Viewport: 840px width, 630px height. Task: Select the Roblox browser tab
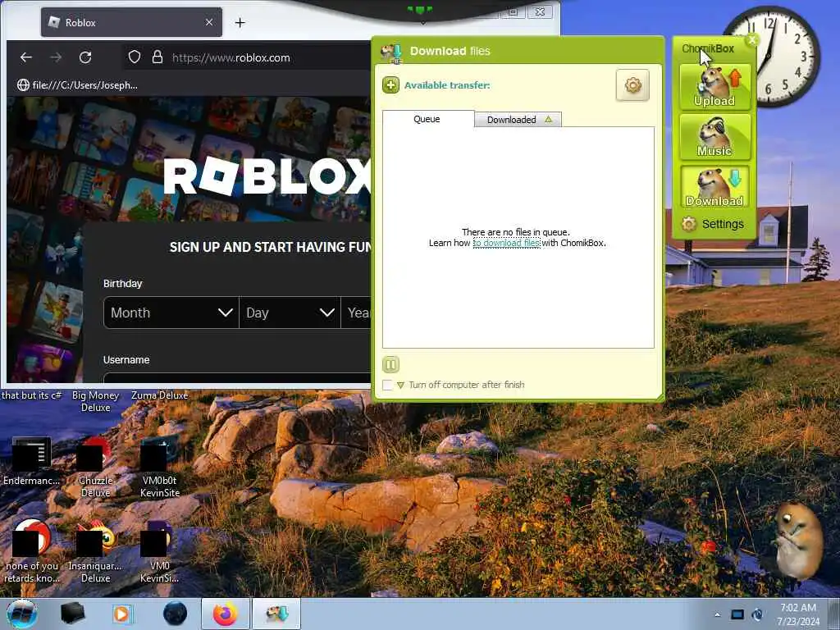click(x=131, y=22)
